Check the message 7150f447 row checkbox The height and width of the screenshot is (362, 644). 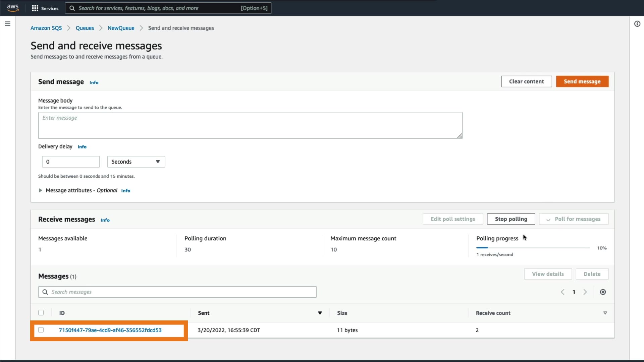(x=41, y=330)
